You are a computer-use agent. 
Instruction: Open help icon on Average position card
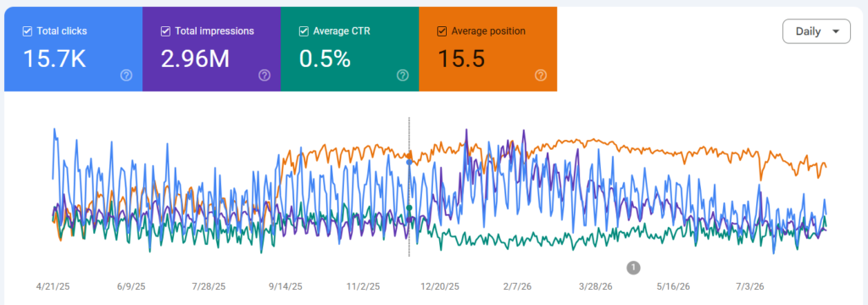541,75
